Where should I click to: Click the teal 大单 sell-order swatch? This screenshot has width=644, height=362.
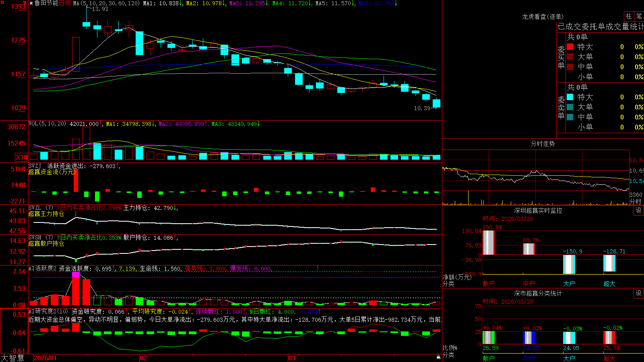[570, 107]
